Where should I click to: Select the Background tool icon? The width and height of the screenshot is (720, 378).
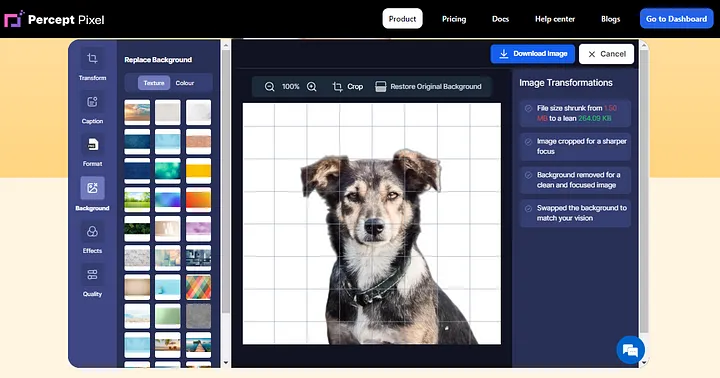pos(92,188)
